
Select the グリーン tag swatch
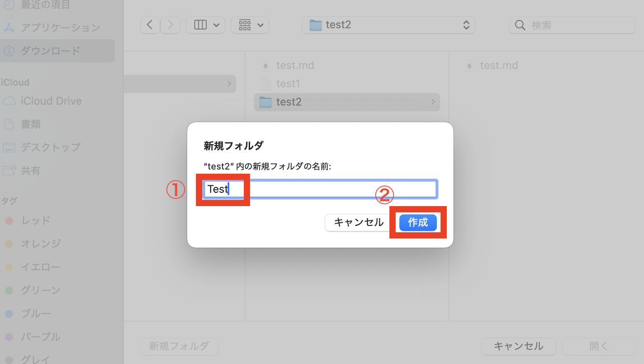9,290
